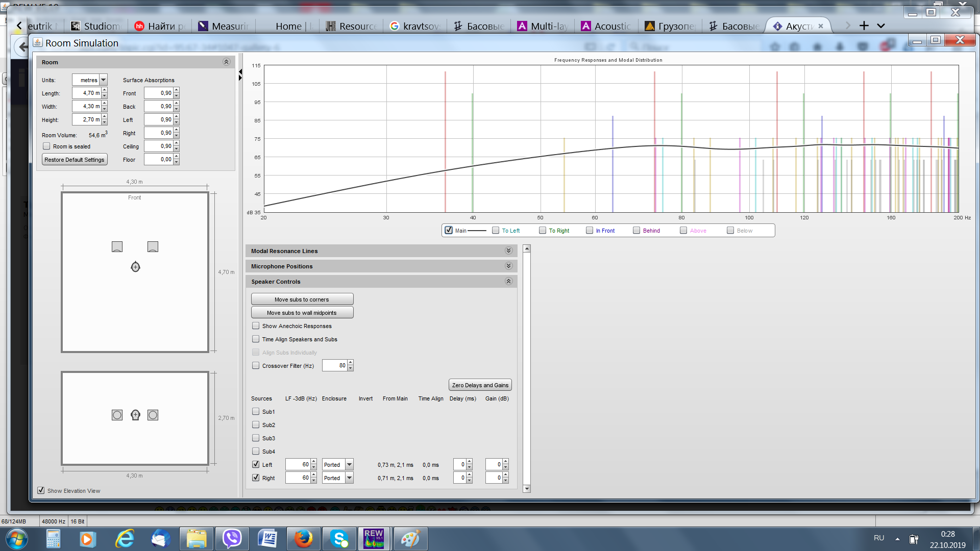Viewport: 980px width, 551px height.
Task: Open the REW app from the taskbar
Action: pyautogui.click(x=373, y=539)
